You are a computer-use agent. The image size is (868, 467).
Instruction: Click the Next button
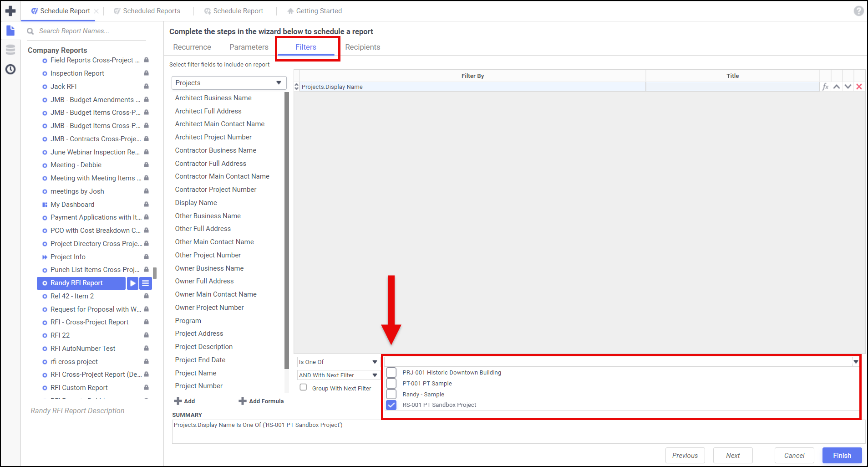click(733, 455)
